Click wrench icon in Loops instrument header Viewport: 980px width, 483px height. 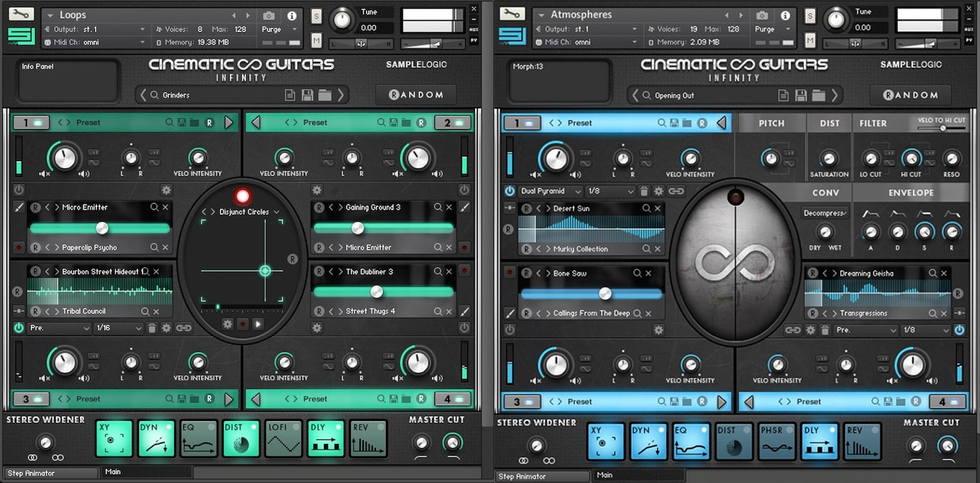click(20, 14)
